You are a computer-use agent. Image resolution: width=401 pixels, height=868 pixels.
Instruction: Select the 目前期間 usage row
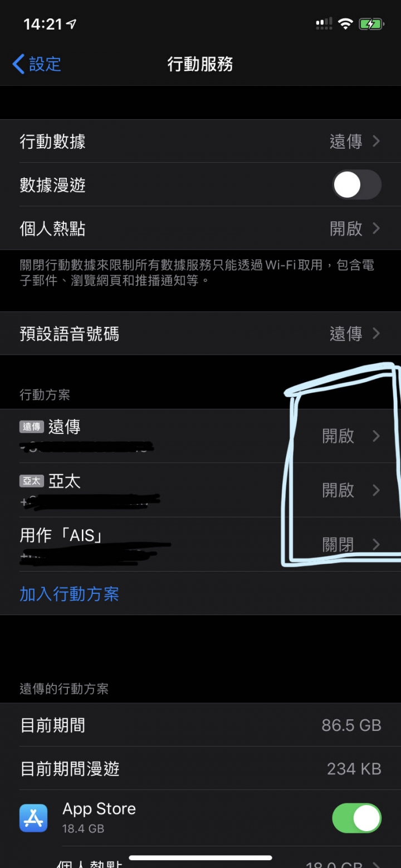click(x=200, y=725)
